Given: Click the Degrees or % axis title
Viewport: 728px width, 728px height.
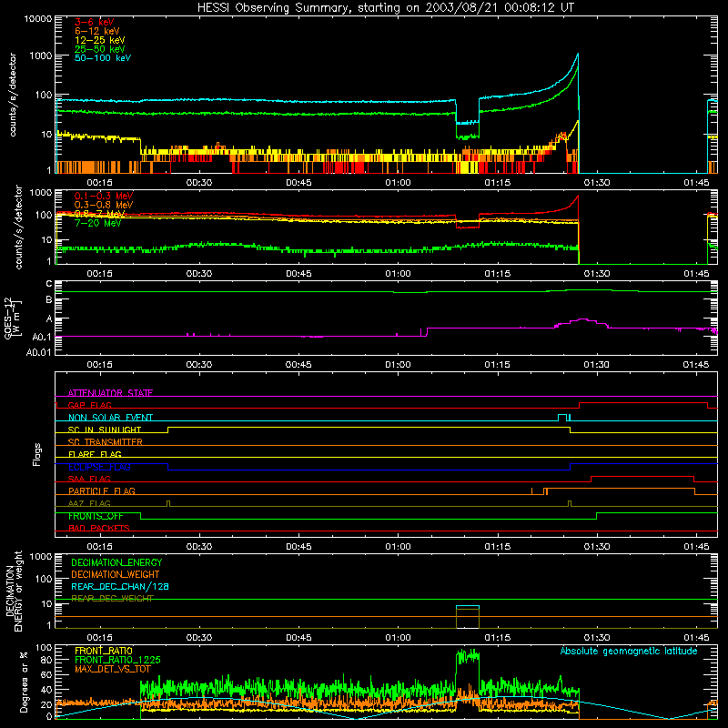Looking at the screenshot, I should tap(24, 682).
